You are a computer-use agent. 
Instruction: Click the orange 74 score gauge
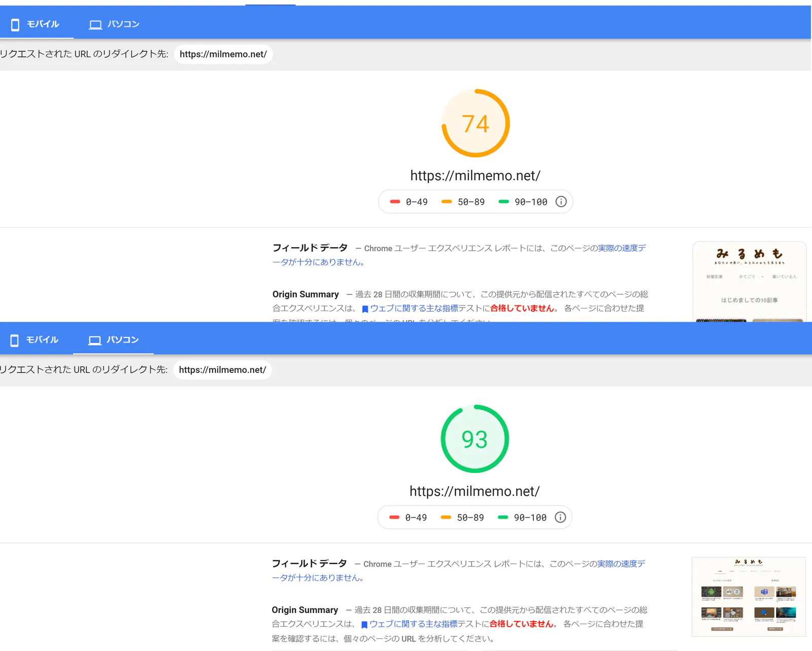coord(476,123)
